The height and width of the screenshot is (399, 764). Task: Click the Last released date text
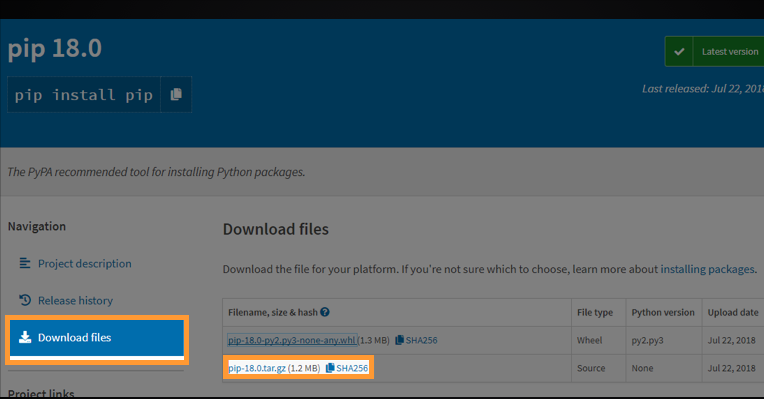point(703,89)
